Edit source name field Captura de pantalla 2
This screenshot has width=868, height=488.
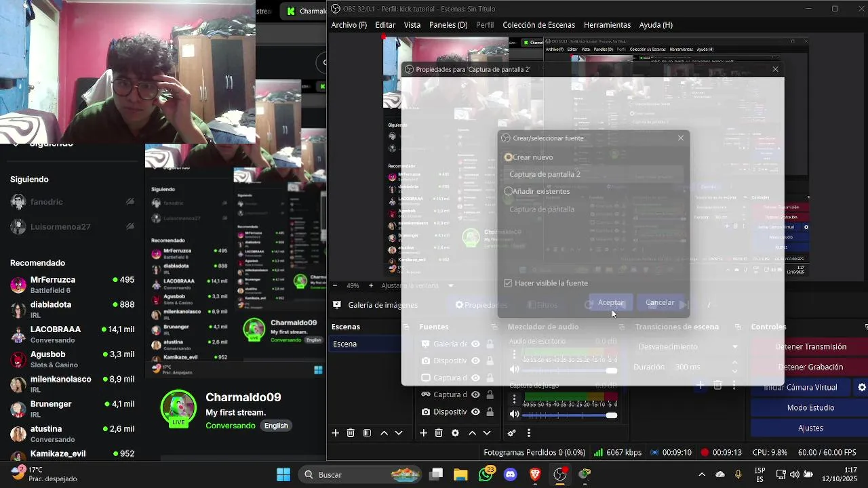pyautogui.click(x=593, y=174)
